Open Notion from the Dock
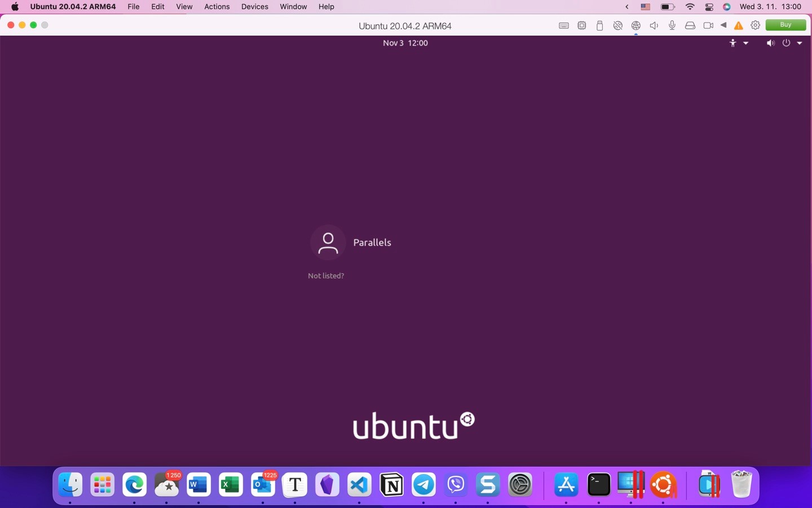Viewport: 812px width, 508px height. coord(391,484)
